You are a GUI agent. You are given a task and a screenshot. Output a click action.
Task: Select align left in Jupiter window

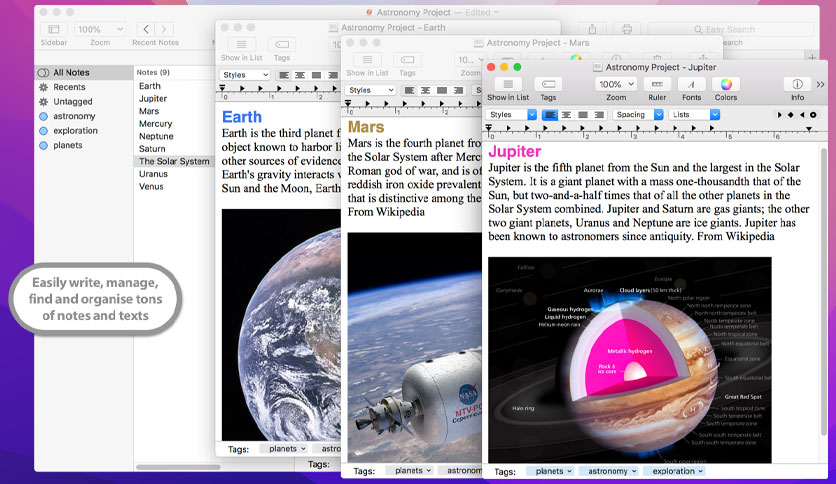tap(550, 115)
